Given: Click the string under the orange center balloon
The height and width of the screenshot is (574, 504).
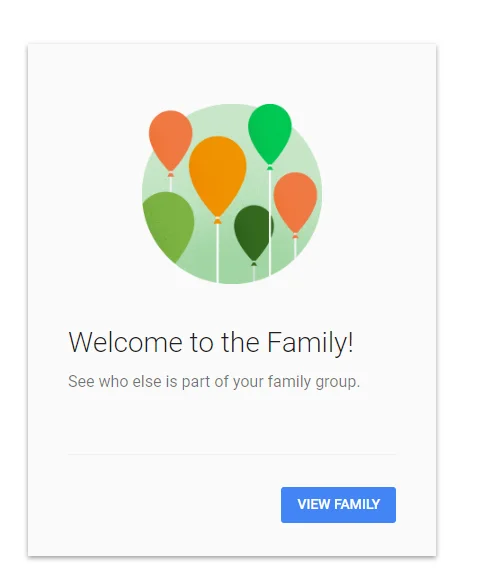Looking at the screenshot, I should pos(217,253).
